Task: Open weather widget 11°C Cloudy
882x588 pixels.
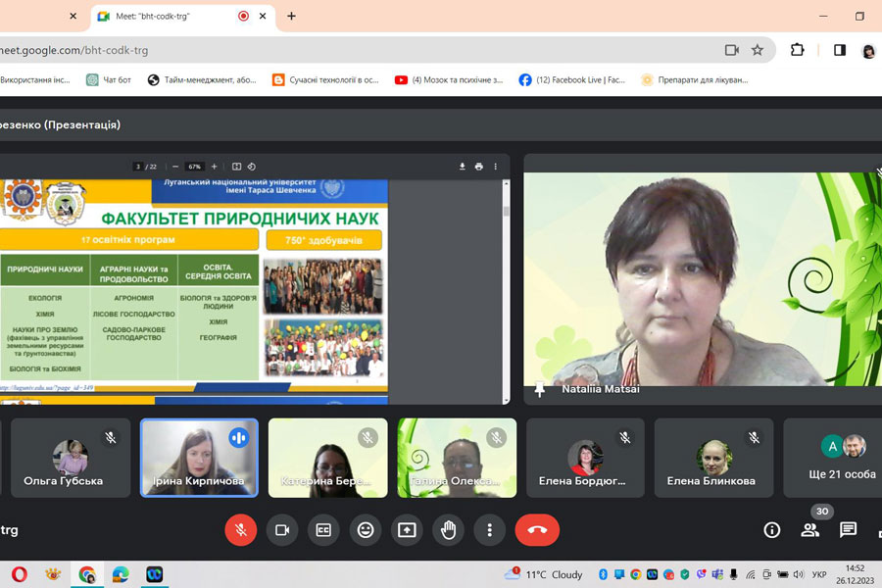Action: click(x=543, y=574)
